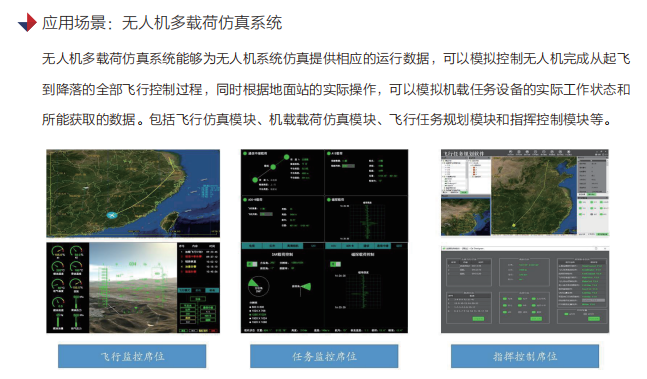Click the top green relay node in the link diagram
This screenshot has height=379, width=647.
[x=286, y=157]
